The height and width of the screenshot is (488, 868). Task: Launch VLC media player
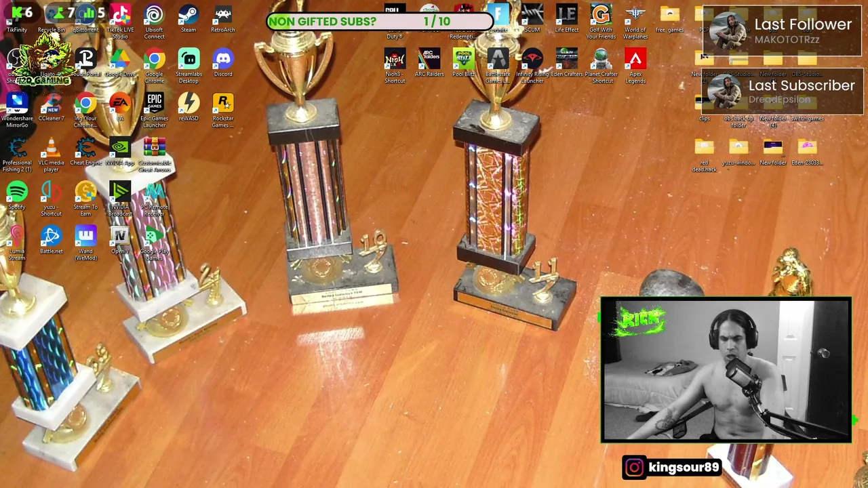pyautogui.click(x=52, y=155)
